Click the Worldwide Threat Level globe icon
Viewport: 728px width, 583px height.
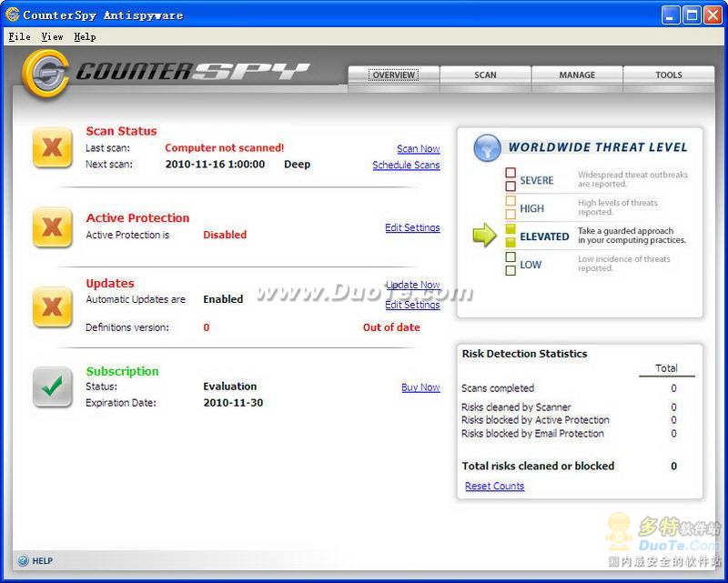[487, 147]
